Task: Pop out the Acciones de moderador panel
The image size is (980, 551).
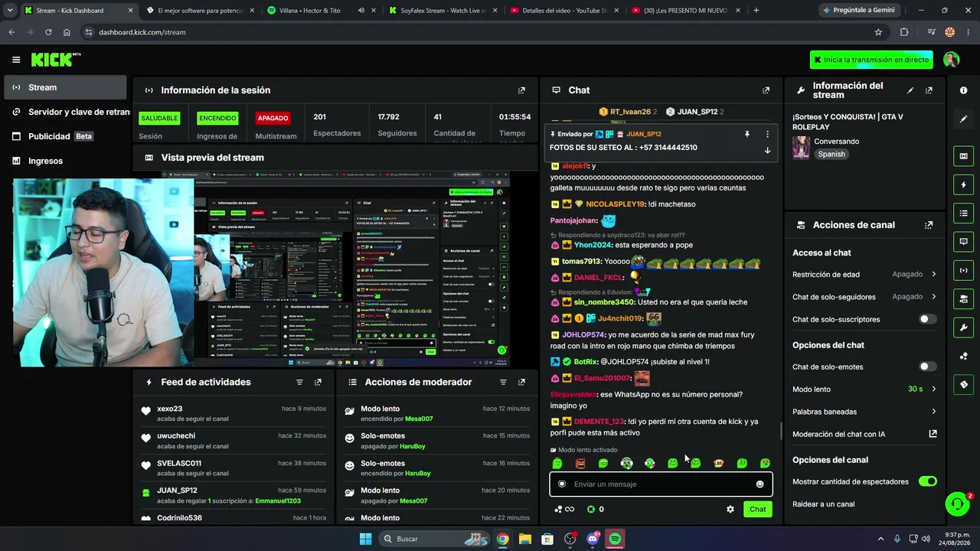Action: (x=521, y=382)
